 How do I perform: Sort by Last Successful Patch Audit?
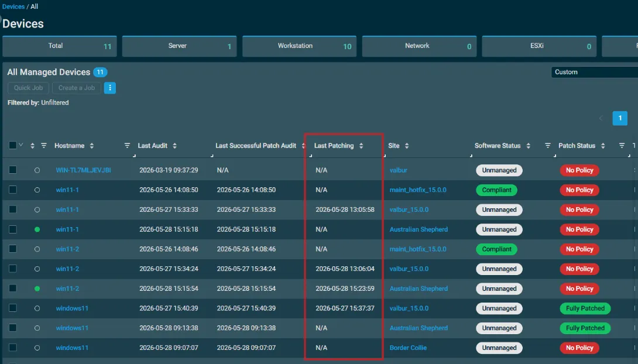[x=303, y=146]
